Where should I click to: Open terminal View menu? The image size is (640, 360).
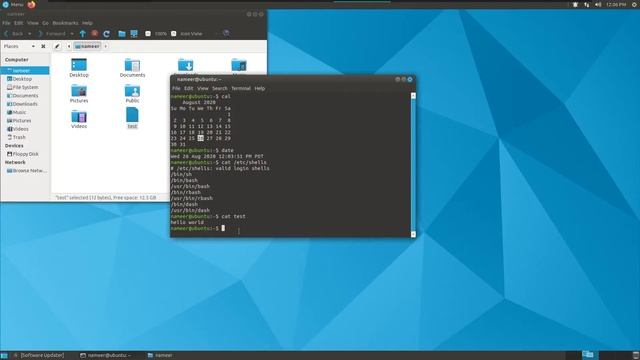pyautogui.click(x=203, y=88)
